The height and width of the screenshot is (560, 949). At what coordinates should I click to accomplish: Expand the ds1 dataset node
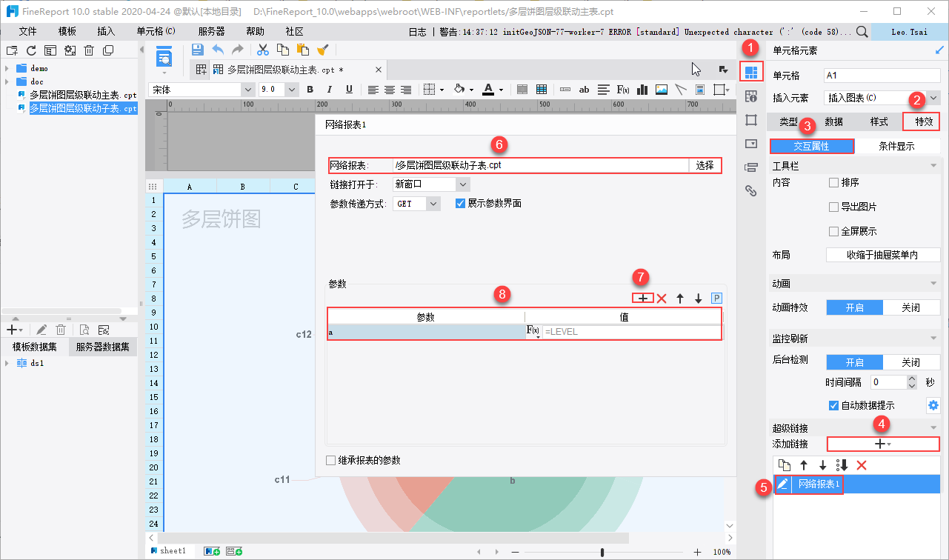pyautogui.click(x=7, y=363)
